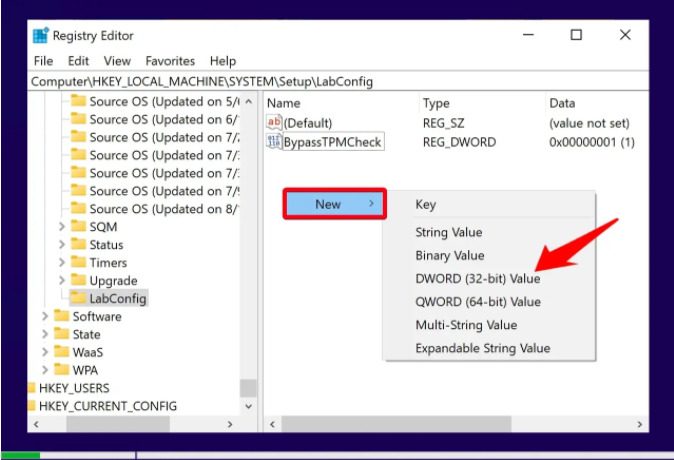Click values pane horizontal scrollbar thumb
Image resolution: width=674 pixels, height=460 pixels.
tap(396, 424)
